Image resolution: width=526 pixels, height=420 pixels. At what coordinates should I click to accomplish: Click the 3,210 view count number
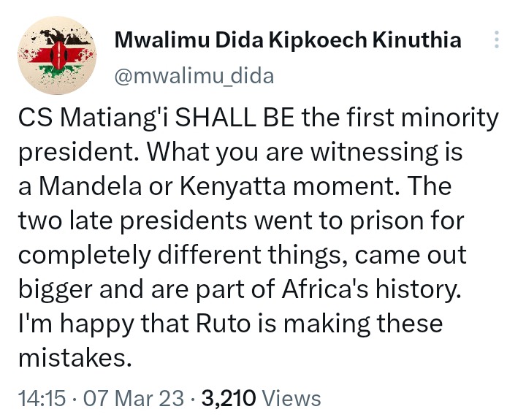point(228,398)
